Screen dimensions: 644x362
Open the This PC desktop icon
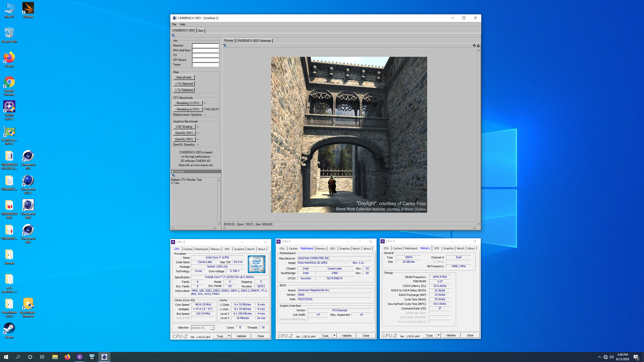point(9,11)
